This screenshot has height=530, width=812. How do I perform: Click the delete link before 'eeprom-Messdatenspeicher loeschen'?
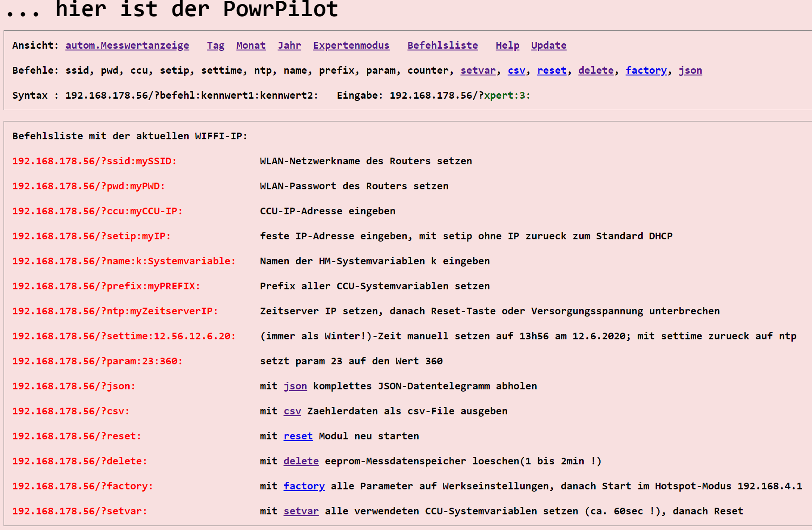[x=301, y=461]
